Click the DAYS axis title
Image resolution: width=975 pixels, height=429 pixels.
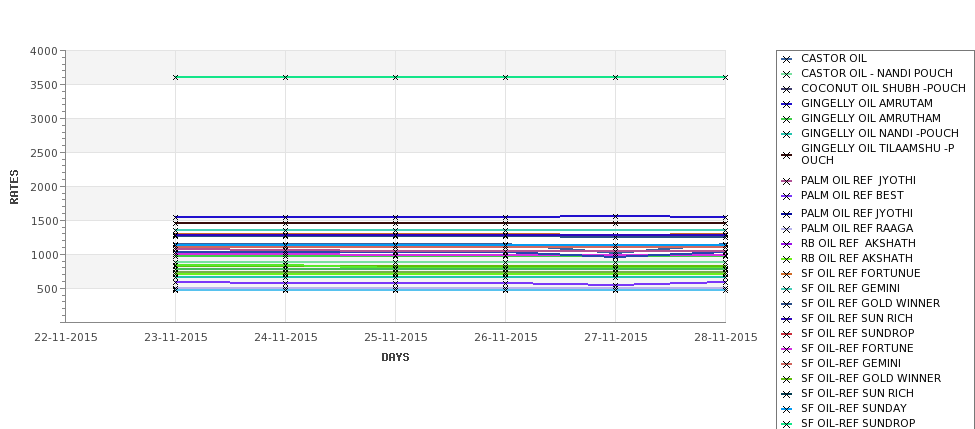395,357
